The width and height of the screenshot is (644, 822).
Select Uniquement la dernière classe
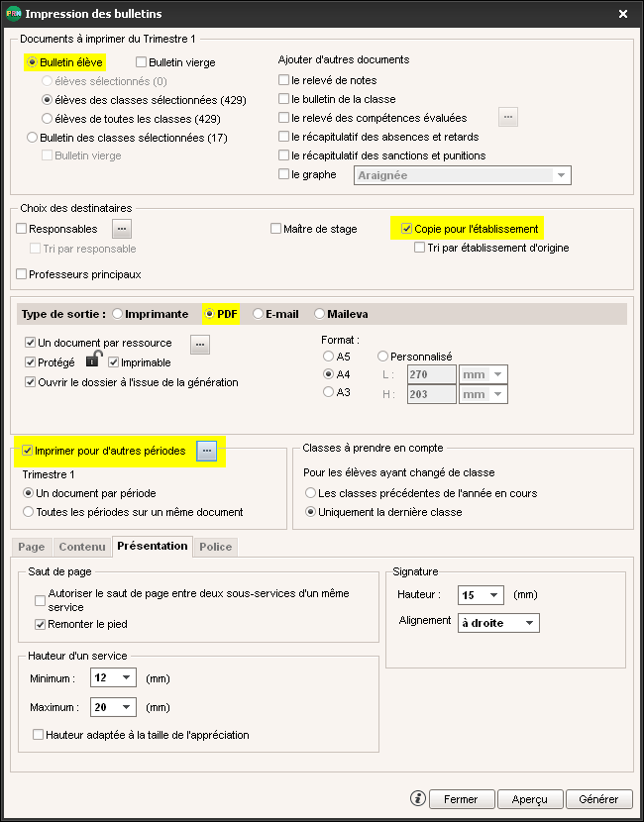pos(383,512)
